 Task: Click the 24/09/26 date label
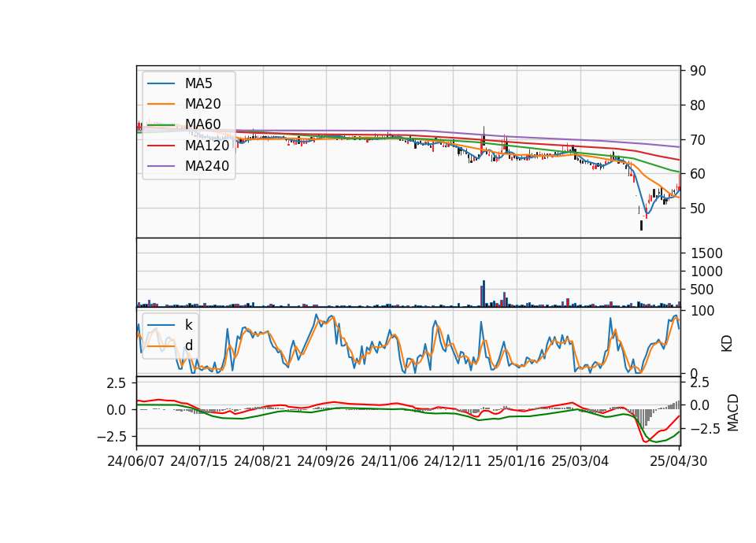point(325,461)
